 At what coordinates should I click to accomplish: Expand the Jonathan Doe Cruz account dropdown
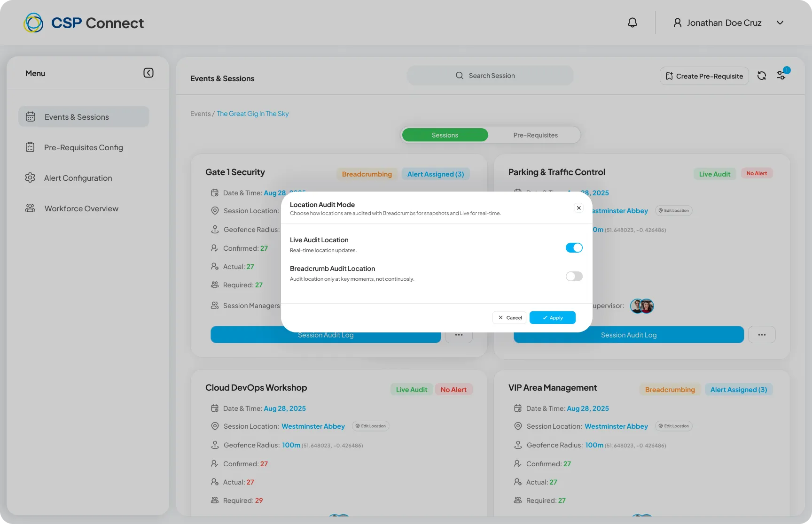tap(780, 23)
